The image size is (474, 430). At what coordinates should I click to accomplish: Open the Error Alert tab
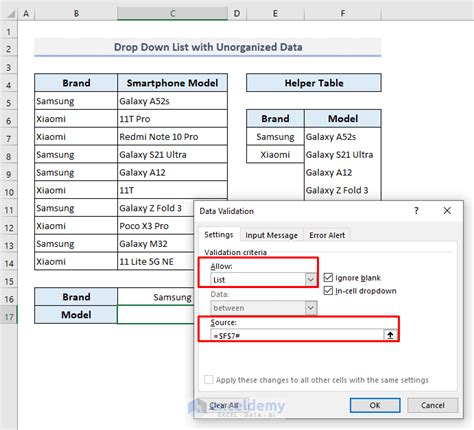point(327,235)
